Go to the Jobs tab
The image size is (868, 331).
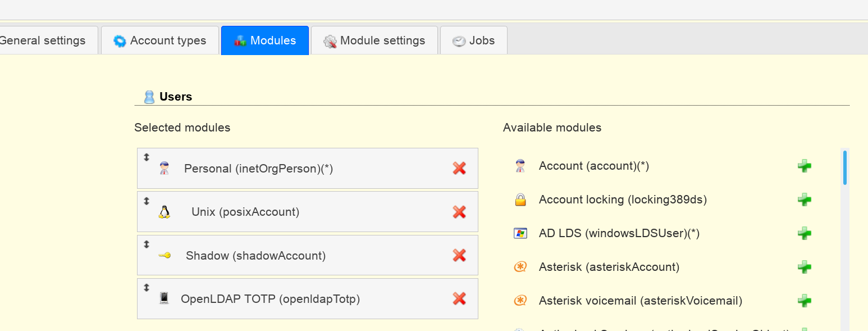[474, 40]
